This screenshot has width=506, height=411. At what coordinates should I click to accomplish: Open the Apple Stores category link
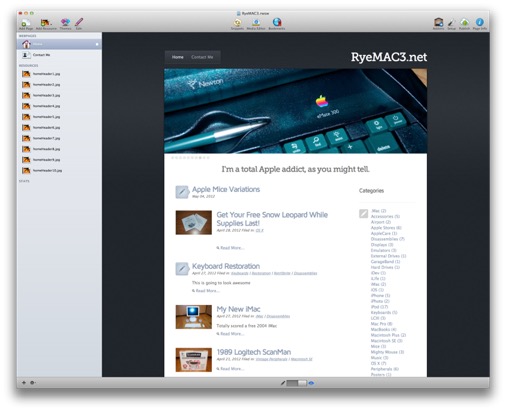(386, 228)
